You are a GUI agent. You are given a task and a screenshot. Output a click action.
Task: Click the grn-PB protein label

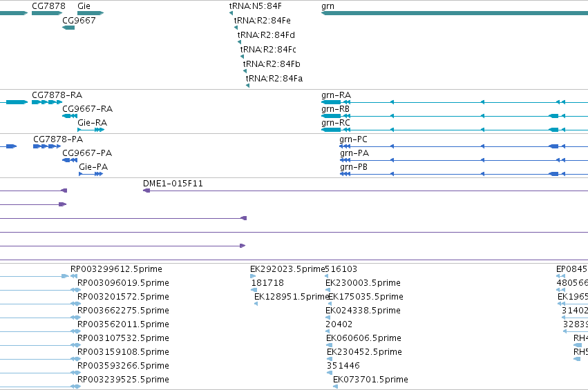pos(354,167)
